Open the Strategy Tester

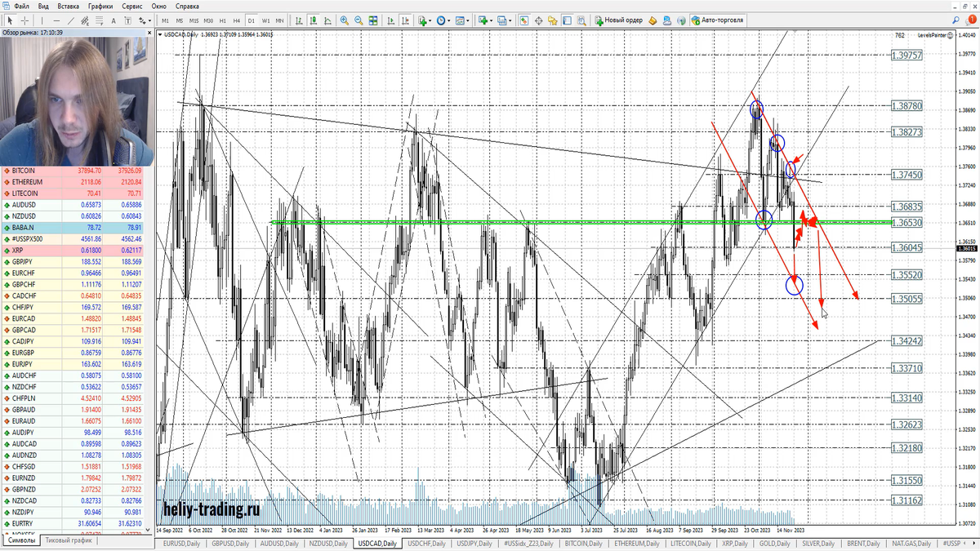pos(581,20)
